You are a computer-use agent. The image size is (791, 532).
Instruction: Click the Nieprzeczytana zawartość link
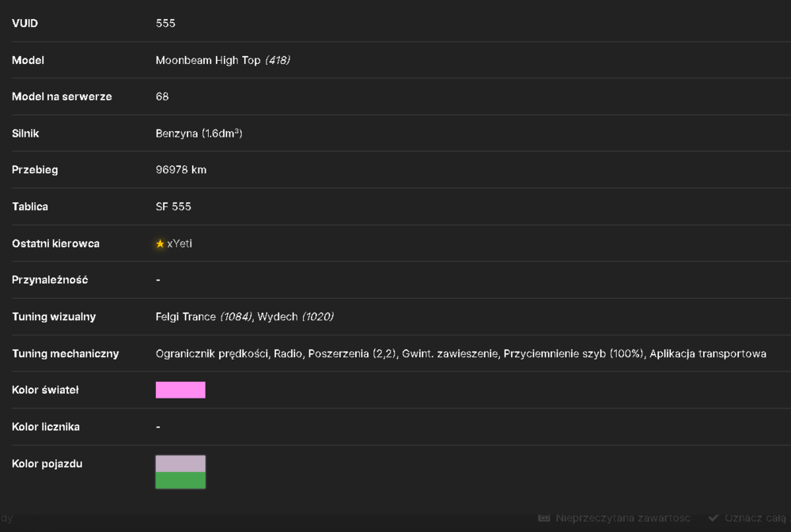(623, 518)
